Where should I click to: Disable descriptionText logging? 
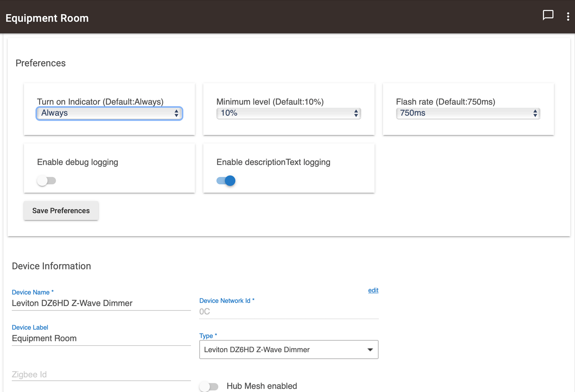(225, 180)
